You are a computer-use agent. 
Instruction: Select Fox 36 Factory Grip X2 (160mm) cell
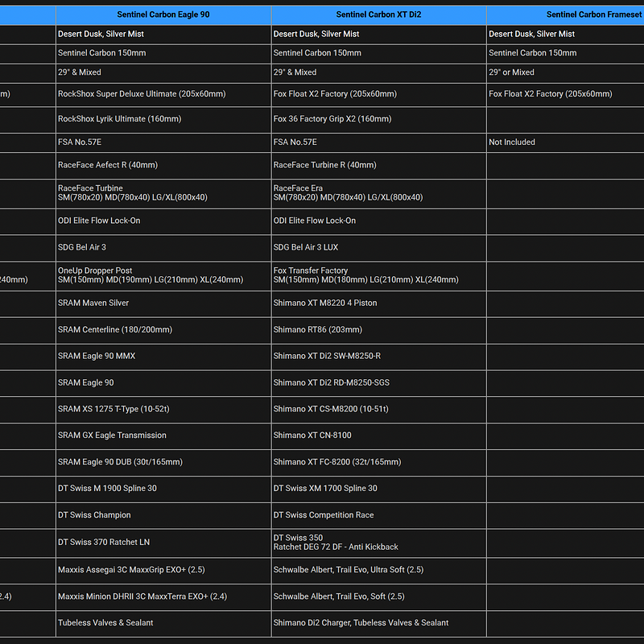click(x=378, y=119)
